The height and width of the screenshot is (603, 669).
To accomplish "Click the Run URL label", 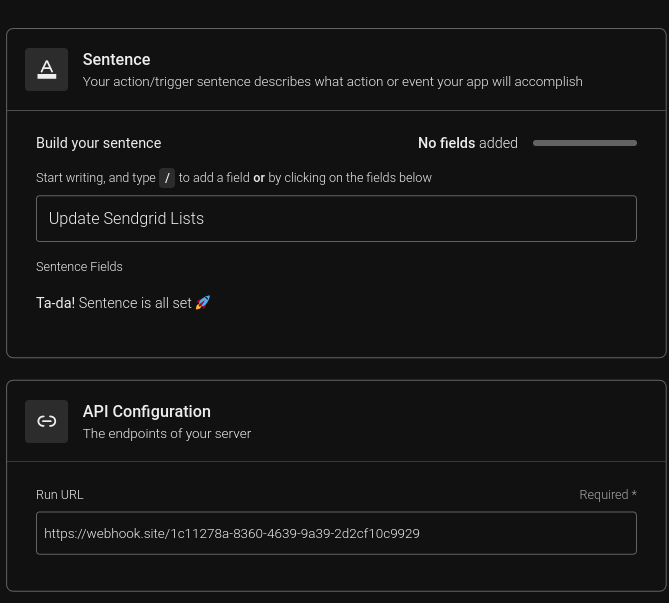I will pos(60,495).
